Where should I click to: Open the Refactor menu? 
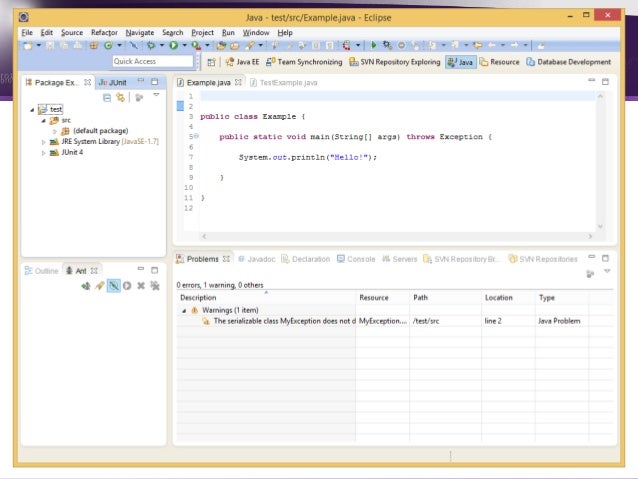tap(104, 32)
